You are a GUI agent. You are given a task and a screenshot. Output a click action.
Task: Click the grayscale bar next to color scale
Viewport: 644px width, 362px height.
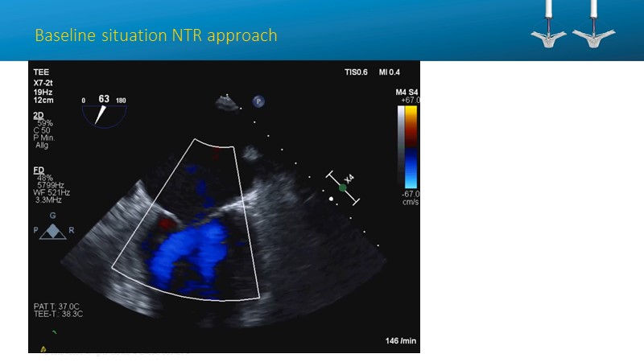pos(401,146)
